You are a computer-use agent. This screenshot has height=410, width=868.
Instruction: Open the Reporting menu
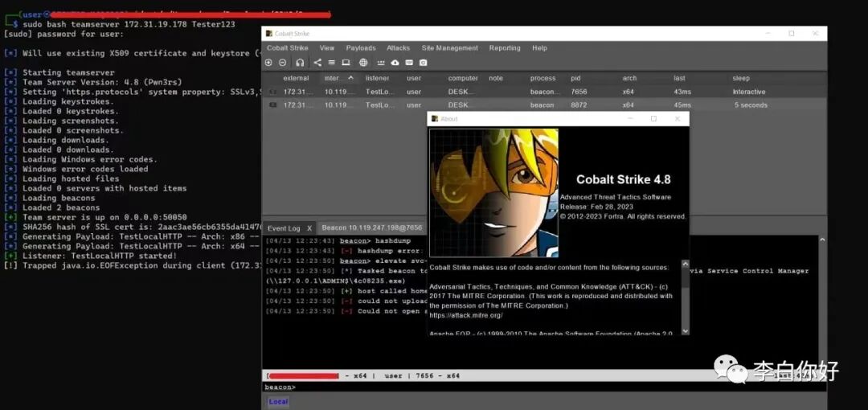[x=505, y=48]
